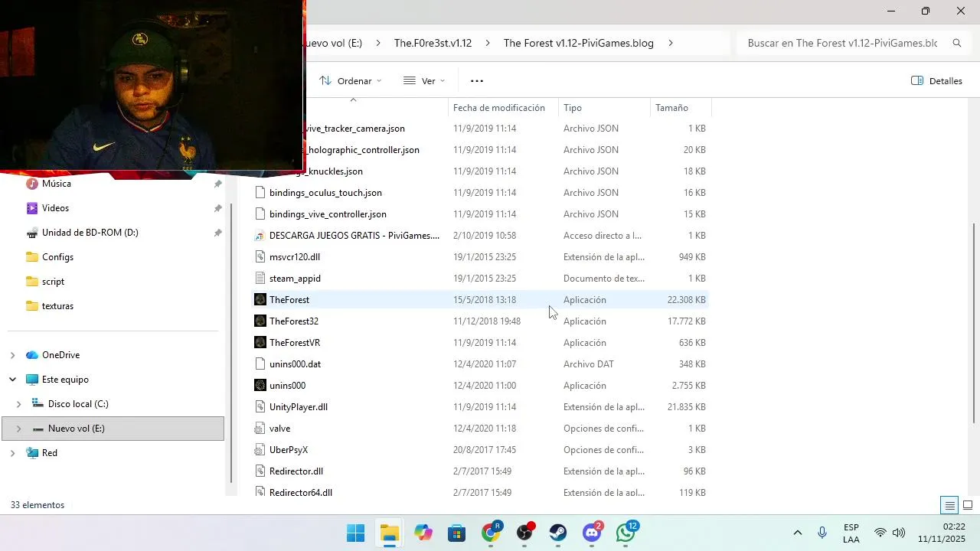Image resolution: width=980 pixels, height=551 pixels.
Task: Select the unins000.dat file icon
Action: tap(260, 364)
